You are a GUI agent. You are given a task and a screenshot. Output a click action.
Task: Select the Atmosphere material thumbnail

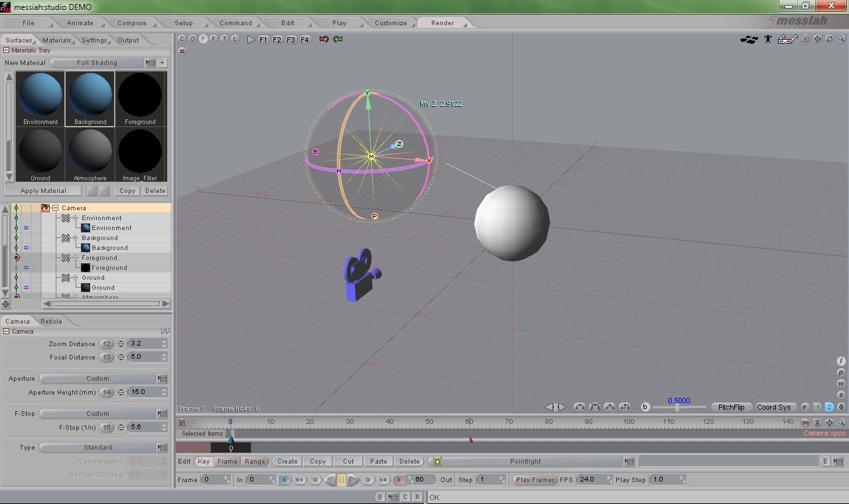pyautogui.click(x=90, y=155)
